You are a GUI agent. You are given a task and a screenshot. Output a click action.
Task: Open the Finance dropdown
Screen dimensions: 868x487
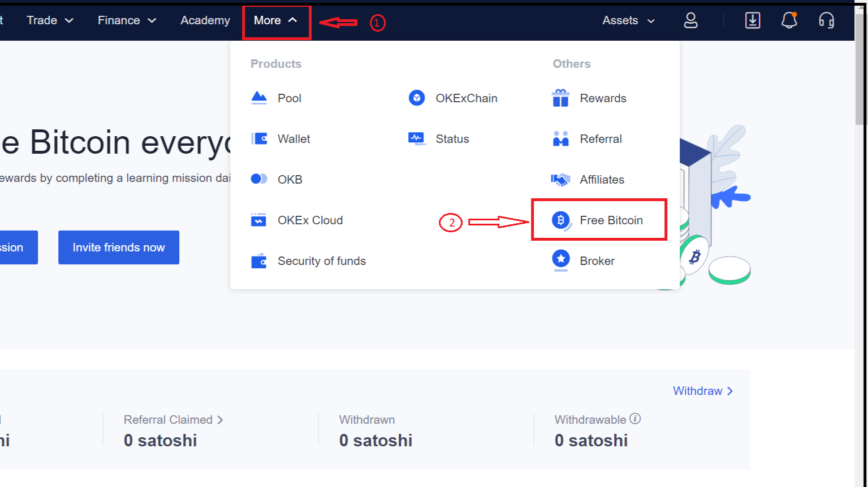click(126, 20)
